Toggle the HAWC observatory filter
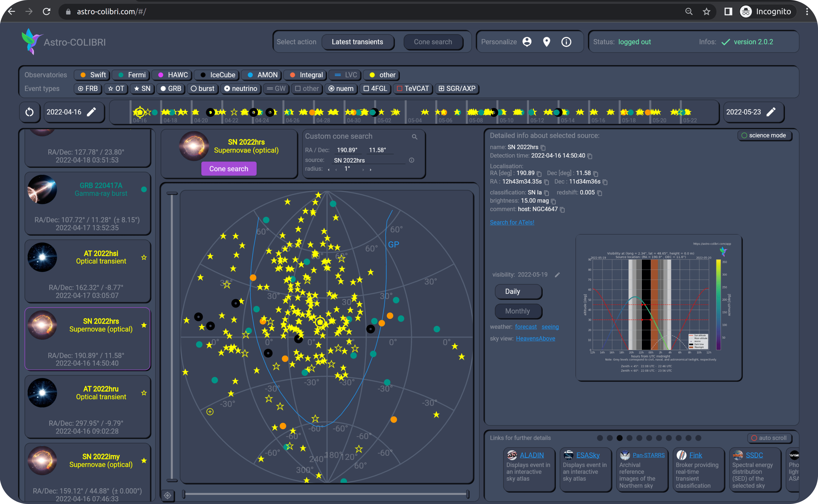This screenshot has height=504, width=818. tap(172, 75)
